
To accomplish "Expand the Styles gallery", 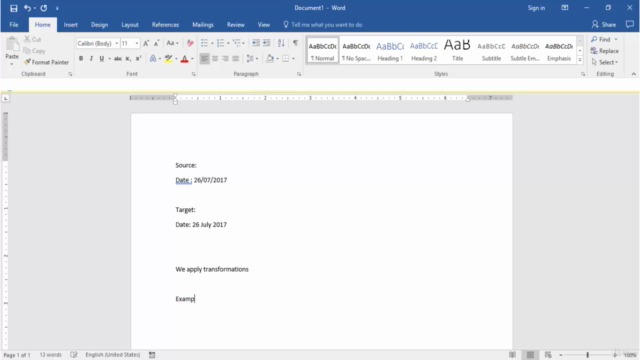I will pyautogui.click(x=580, y=60).
